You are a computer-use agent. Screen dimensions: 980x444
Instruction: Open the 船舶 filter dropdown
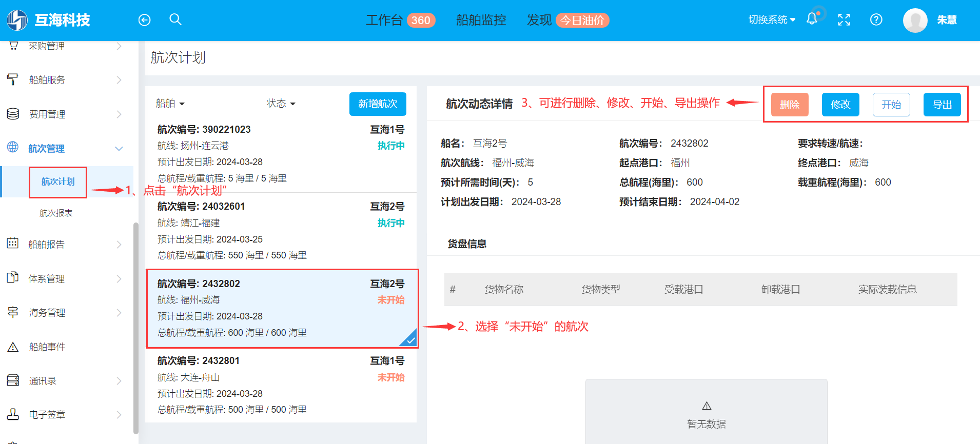170,104
